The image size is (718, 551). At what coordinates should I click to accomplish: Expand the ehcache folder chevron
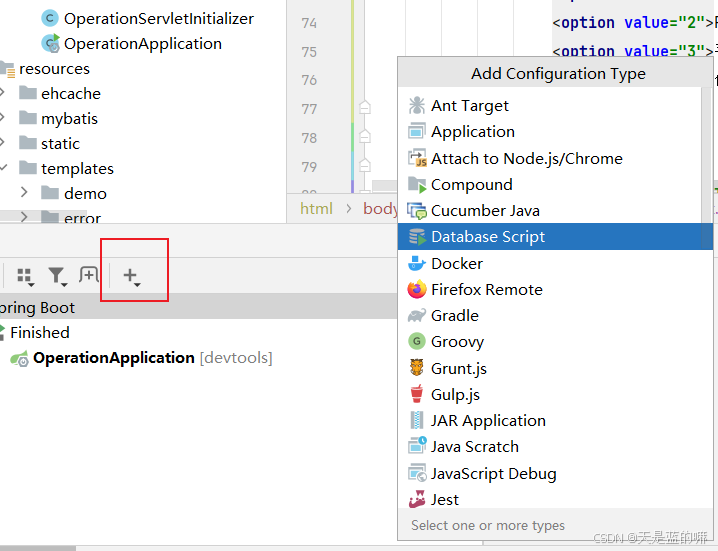[3, 93]
